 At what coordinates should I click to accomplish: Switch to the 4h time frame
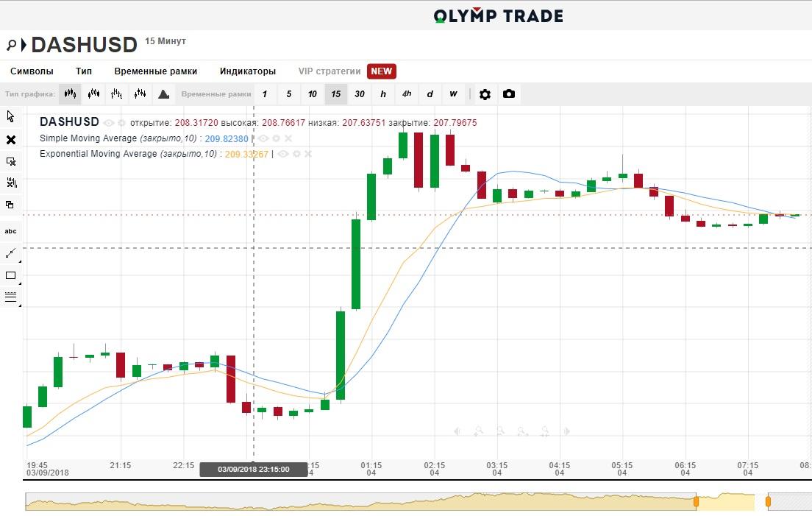pos(407,94)
